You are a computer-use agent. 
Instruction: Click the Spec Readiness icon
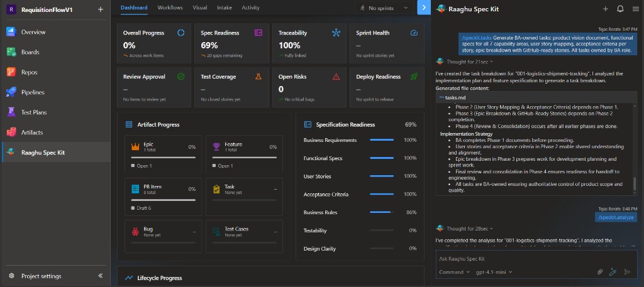coord(258,33)
